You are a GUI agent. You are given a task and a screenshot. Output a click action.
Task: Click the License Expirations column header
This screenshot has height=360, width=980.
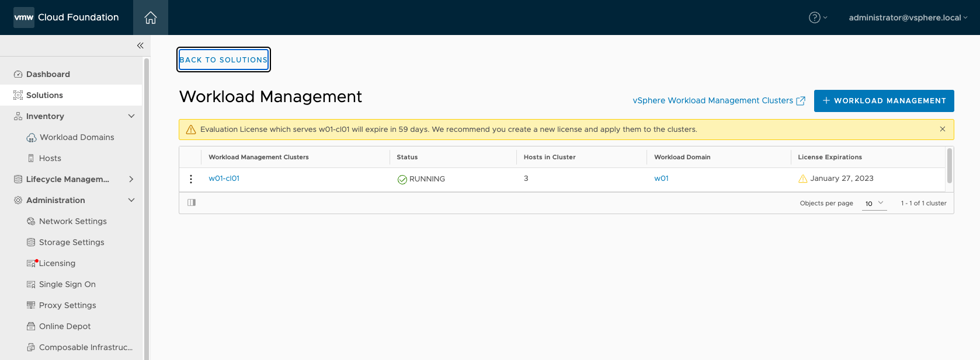click(x=830, y=157)
